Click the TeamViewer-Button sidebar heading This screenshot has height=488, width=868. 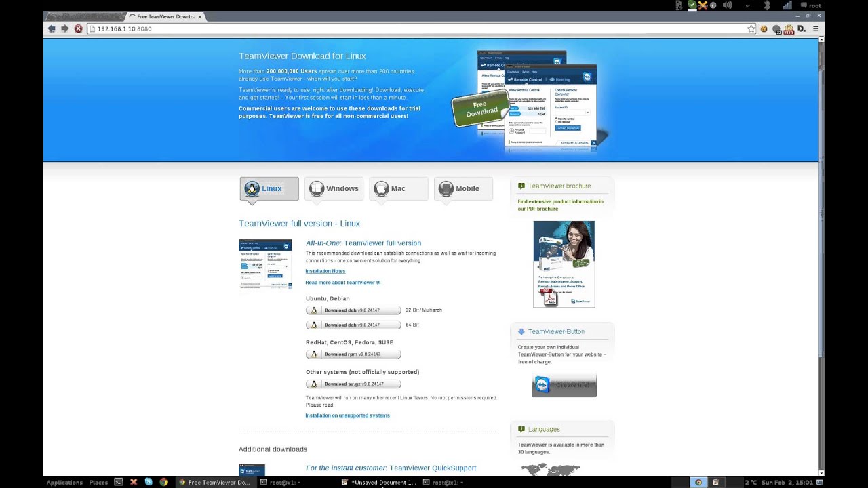tap(556, 331)
